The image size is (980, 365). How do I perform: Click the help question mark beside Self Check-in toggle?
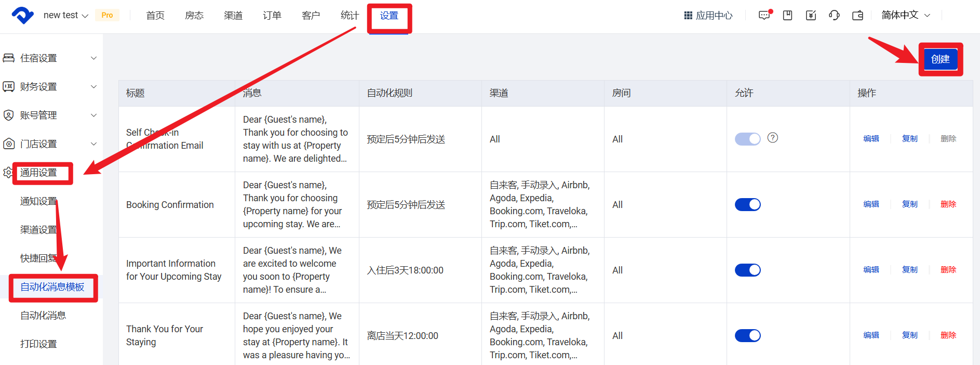point(773,138)
